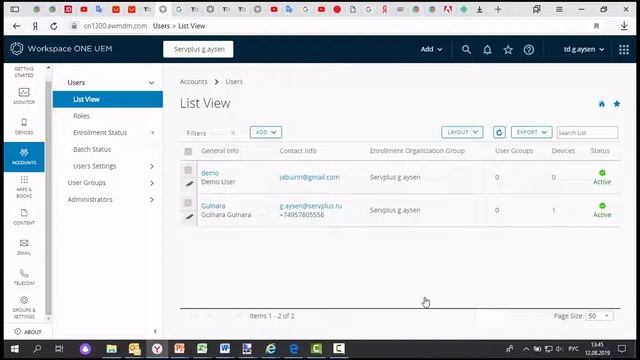This screenshot has width=640, height=360.
Task: Open the notifications bell
Action: pos(487,50)
